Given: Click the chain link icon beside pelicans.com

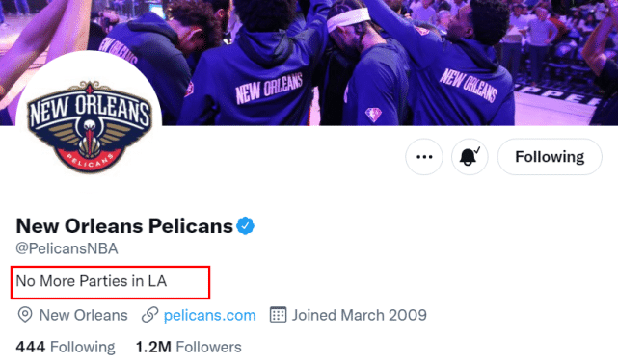Looking at the screenshot, I should (149, 315).
